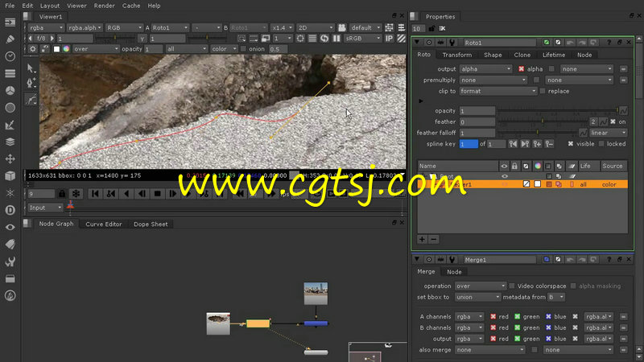Toggle the feather on checkbox
This screenshot has width=644, height=362.
click(x=613, y=122)
